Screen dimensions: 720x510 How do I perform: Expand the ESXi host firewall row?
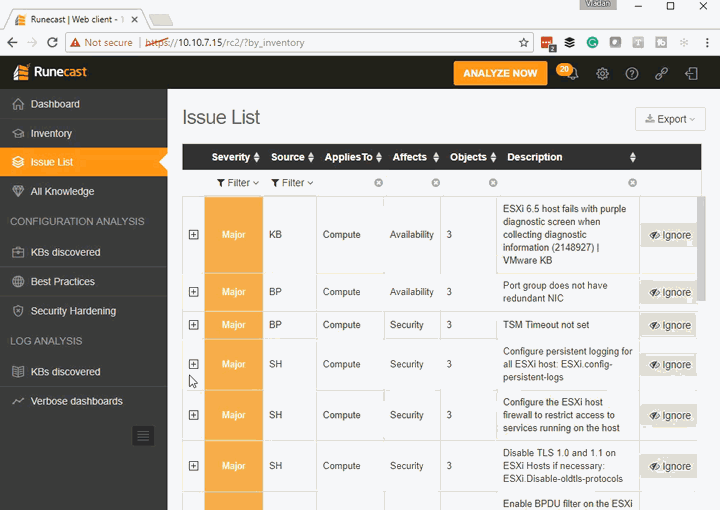(194, 415)
